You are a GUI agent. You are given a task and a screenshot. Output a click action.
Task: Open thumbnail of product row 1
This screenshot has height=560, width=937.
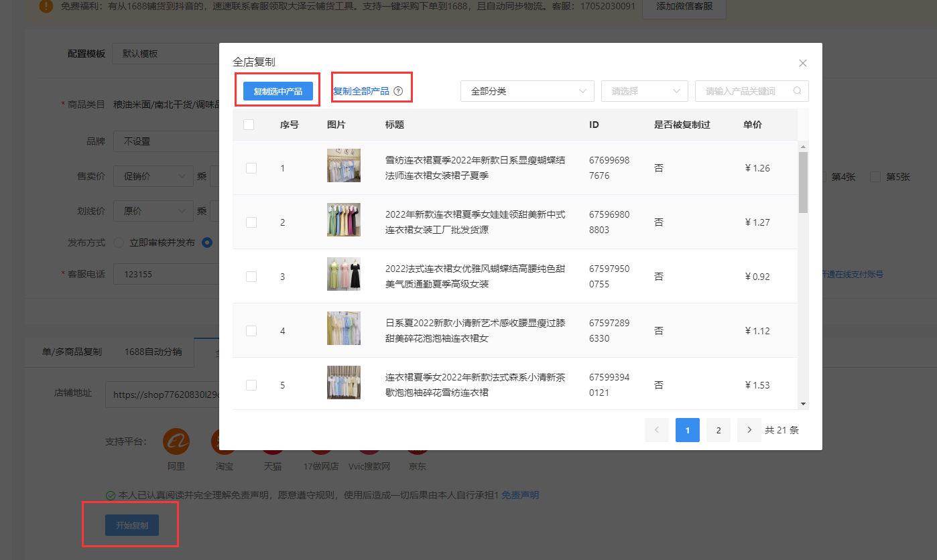pyautogui.click(x=344, y=165)
